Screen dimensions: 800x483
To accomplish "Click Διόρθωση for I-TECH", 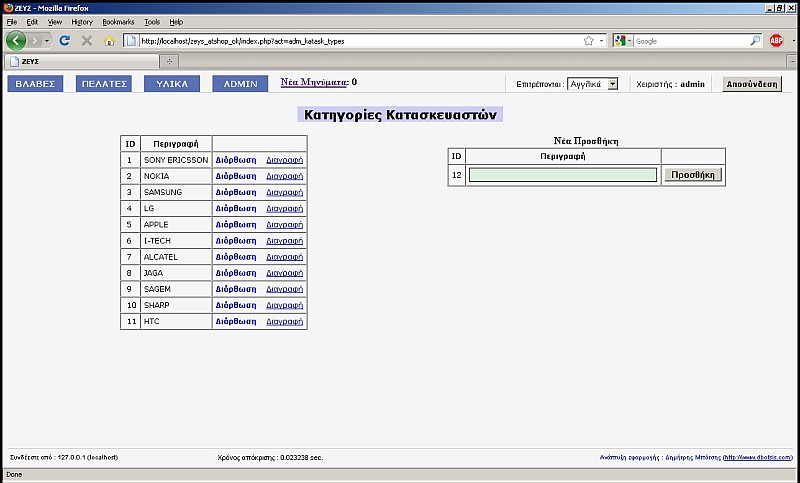I will pos(236,241).
